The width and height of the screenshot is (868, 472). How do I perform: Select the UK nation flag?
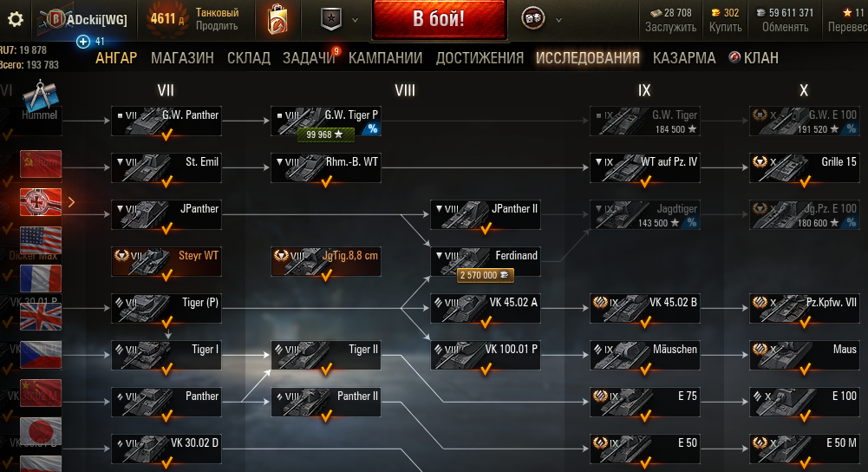41,317
